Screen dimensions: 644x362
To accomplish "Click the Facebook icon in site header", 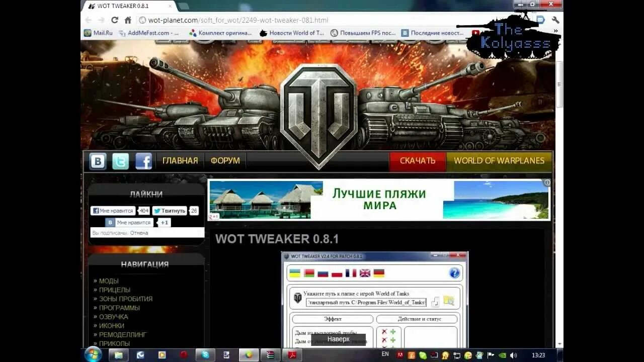I will [143, 161].
